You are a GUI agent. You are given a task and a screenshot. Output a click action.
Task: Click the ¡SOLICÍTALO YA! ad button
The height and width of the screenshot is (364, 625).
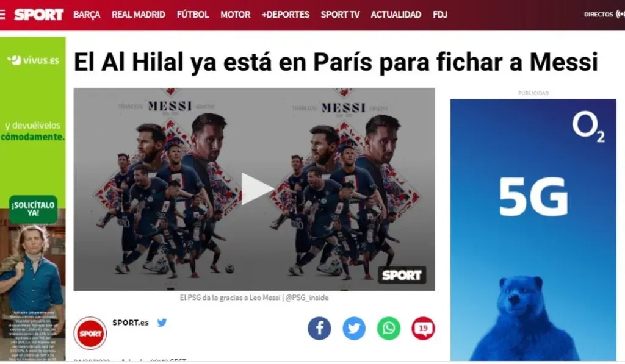tap(33, 209)
